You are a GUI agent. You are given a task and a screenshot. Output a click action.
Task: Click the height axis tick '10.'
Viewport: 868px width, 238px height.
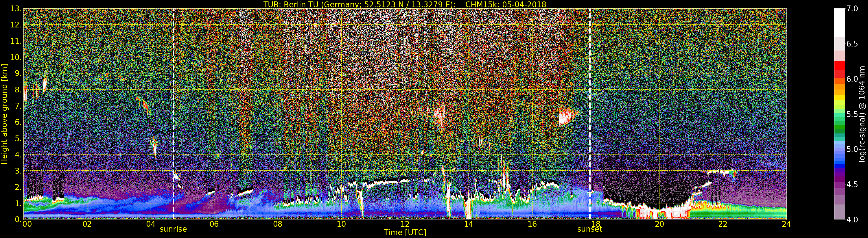coord(16,57)
